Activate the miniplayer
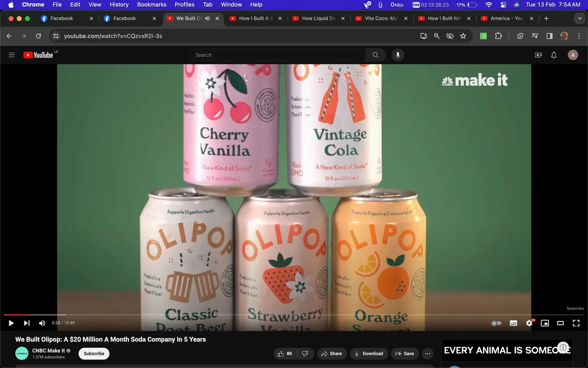The image size is (588, 368). pyautogui.click(x=545, y=323)
